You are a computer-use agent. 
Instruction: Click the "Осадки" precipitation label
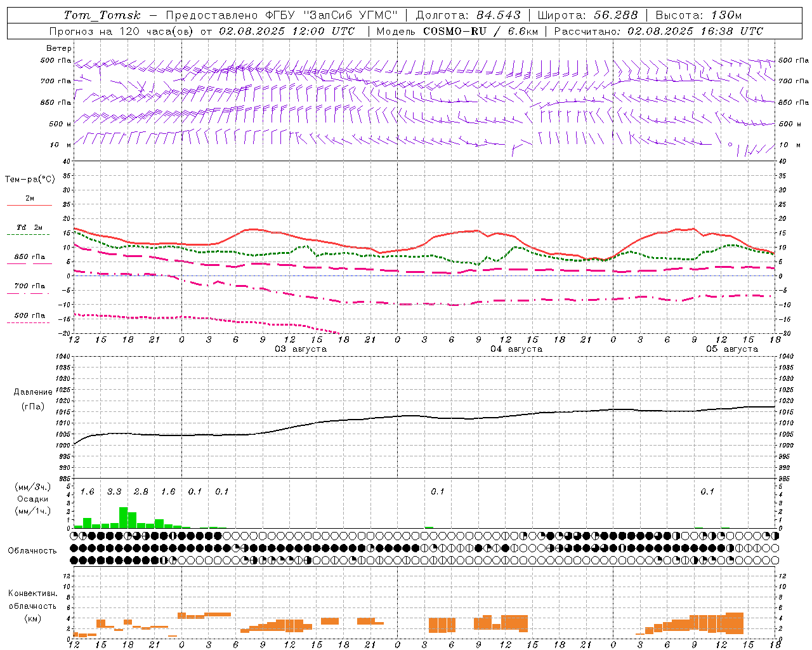coord(32,499)
